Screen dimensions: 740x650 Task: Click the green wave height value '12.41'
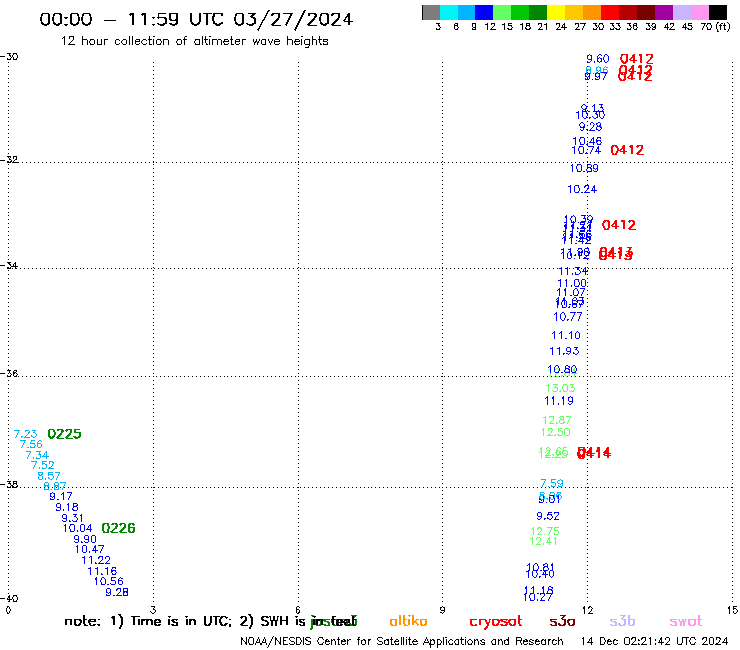[543, 541]
